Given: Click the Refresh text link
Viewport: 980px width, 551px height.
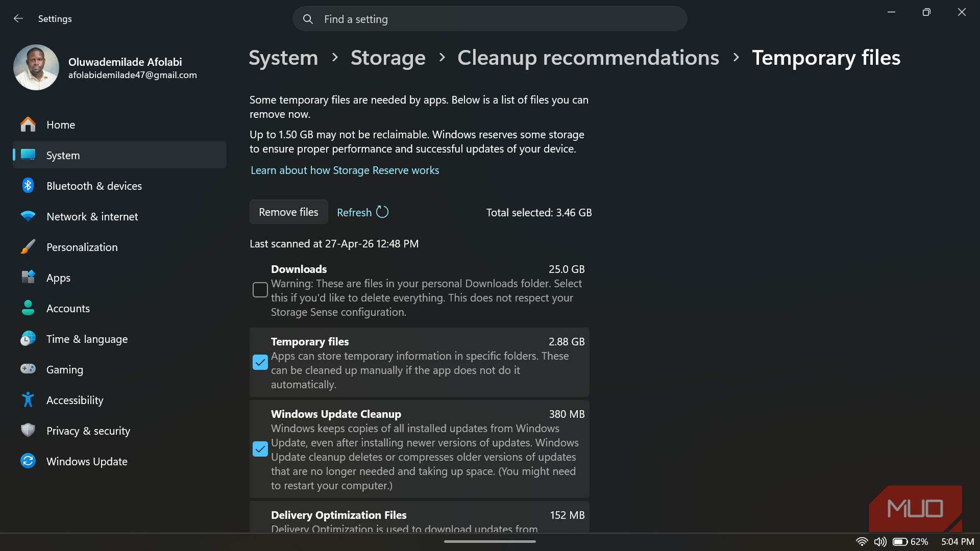Looking at the screenshot, I should tap(354, 212).
